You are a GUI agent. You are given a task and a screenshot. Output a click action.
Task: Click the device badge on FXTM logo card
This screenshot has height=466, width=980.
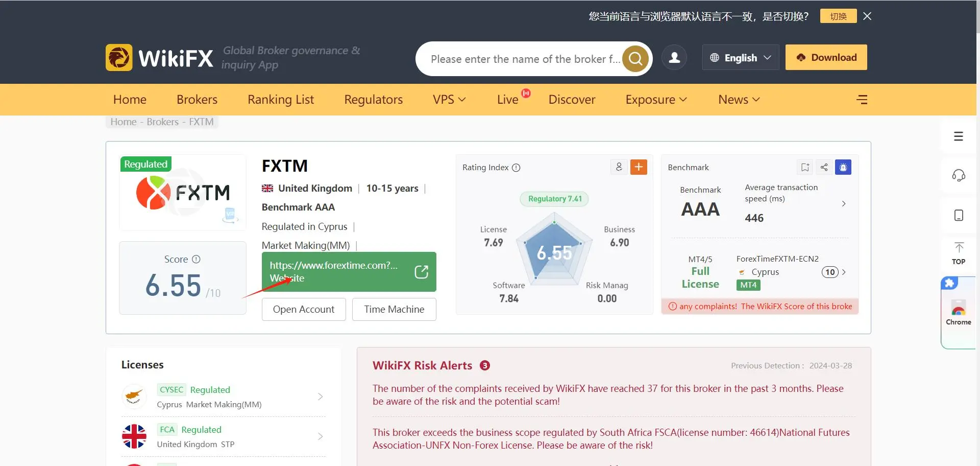click(x=230, y=215)
